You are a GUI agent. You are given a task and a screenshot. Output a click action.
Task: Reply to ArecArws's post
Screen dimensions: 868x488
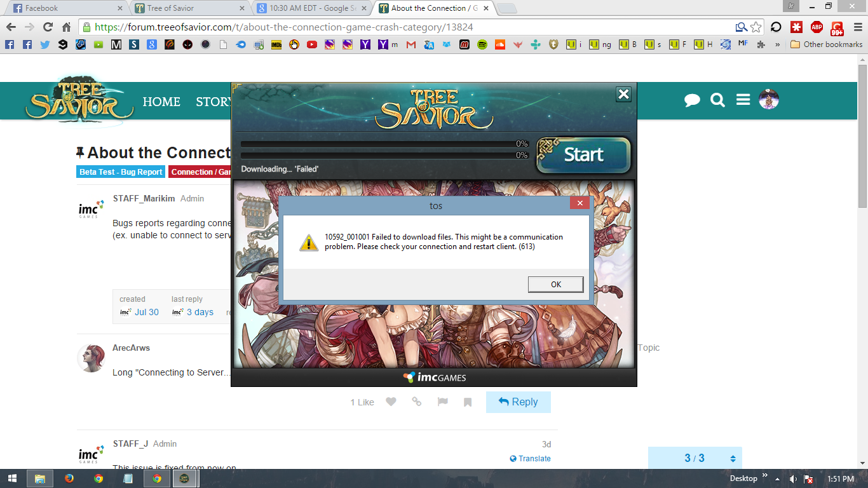click(518, 402)
